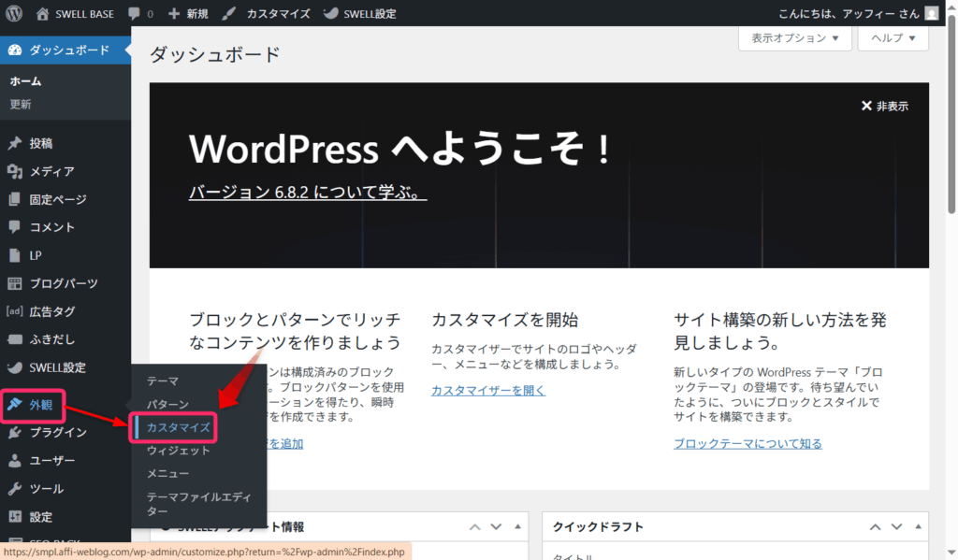Click the バージョン 6.8.2 について学ぶ link
Screen dimensions: 958x560
pyautogui.click(x=307, y=193)
